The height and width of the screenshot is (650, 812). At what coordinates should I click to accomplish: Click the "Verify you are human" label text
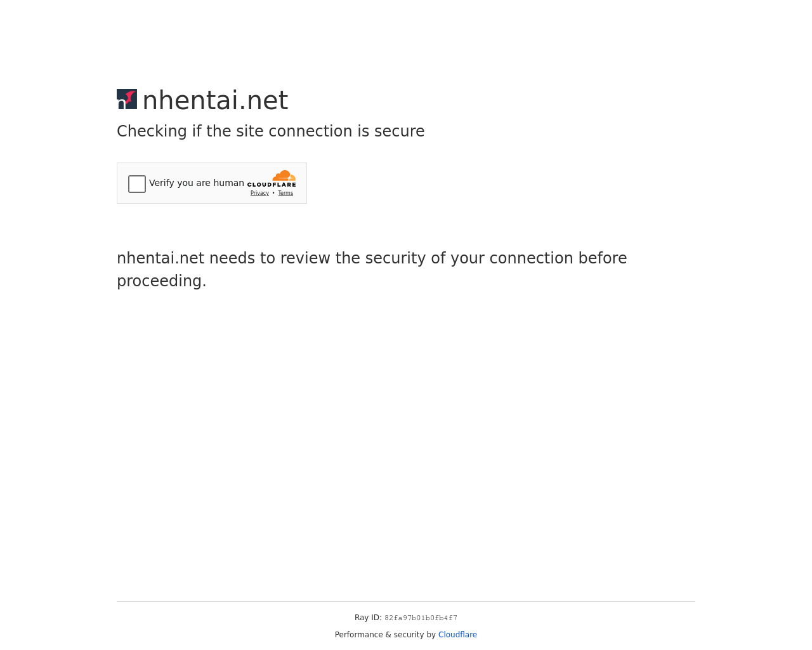pos(197,183)
